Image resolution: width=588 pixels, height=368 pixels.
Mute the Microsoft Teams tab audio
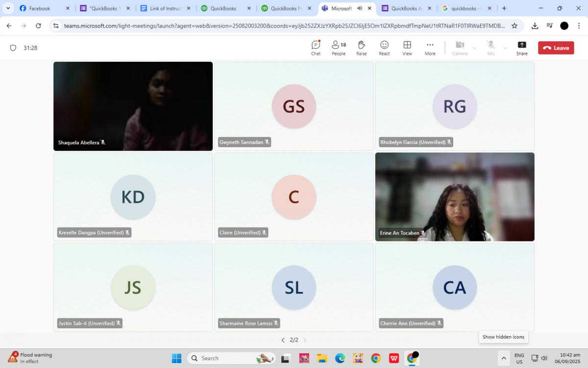point(360,8)
